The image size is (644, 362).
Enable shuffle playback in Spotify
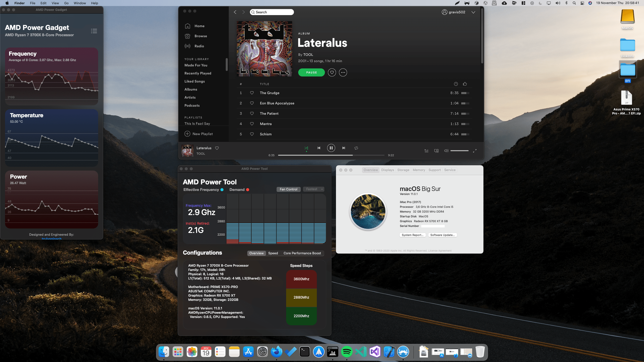[306, 148]
